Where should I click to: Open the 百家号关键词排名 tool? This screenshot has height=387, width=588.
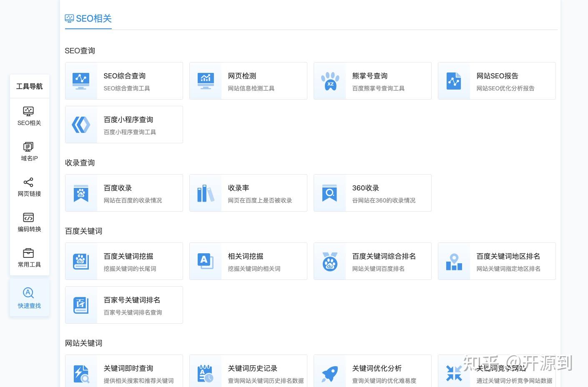point(123,305)
